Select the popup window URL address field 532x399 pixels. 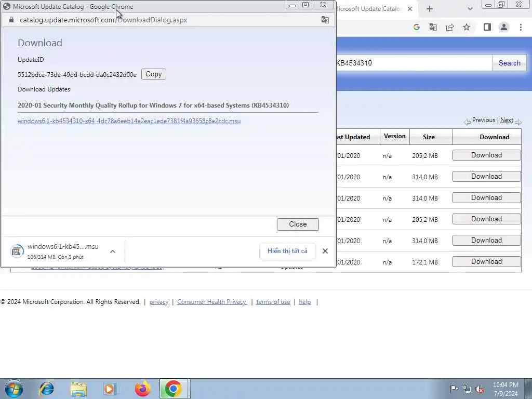(103, 20)
